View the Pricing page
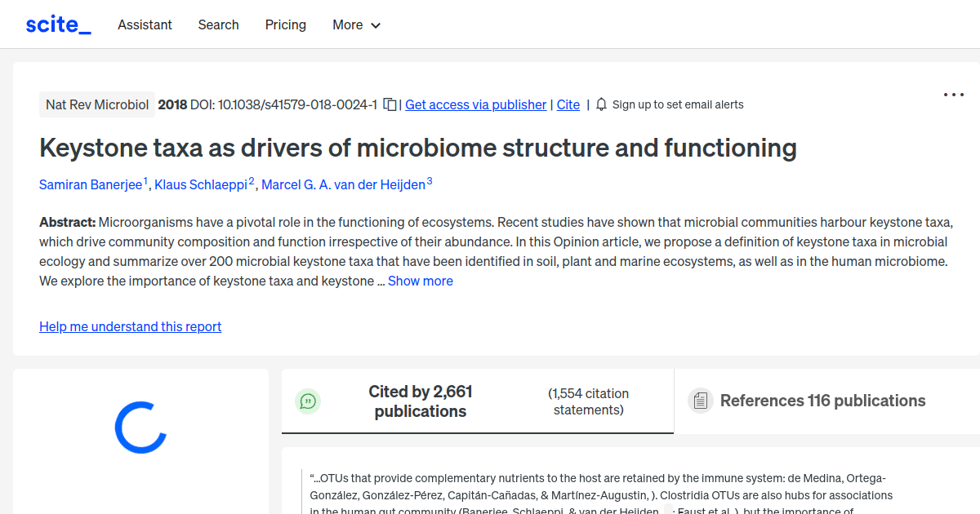The width and height of the screenshot is (980, 514). pyautogui.click(x=285, y=25)
